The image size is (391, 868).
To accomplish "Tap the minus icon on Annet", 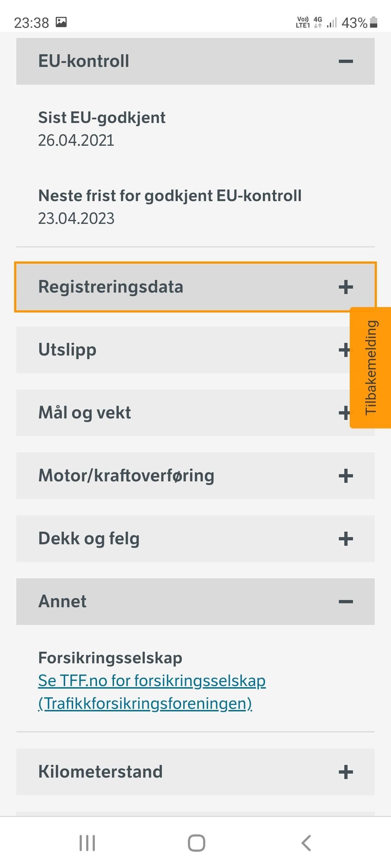I will (346, 601).
